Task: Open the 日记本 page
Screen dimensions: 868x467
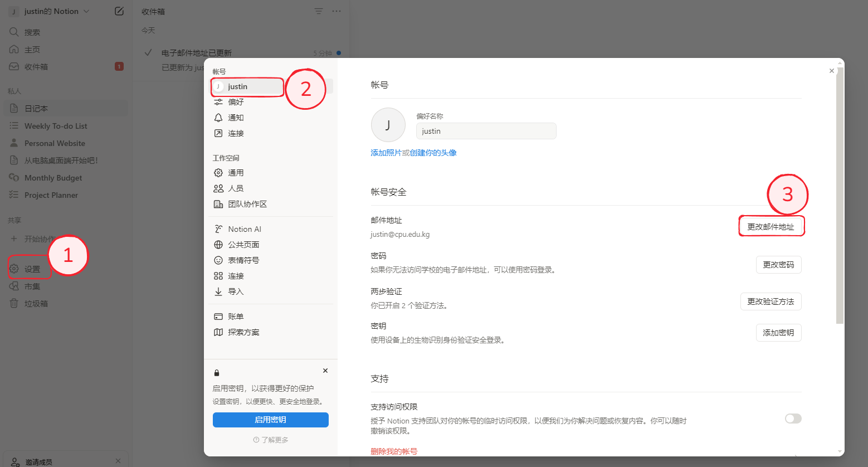Action: pos(66,109)
